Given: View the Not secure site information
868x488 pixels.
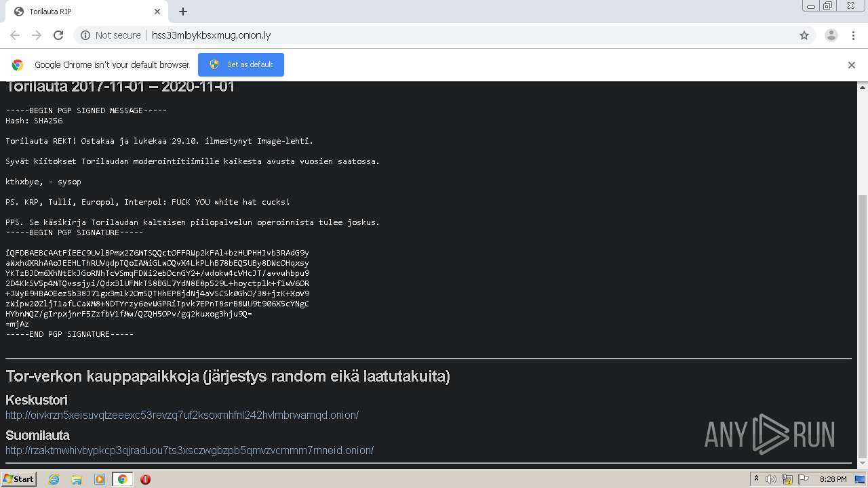Looking at the screenshot, I should click(111, 35).
